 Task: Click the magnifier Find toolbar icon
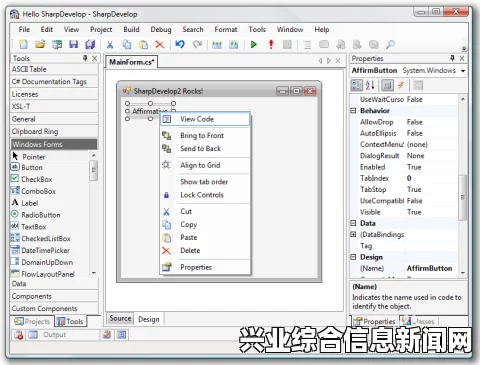point(390,44)
